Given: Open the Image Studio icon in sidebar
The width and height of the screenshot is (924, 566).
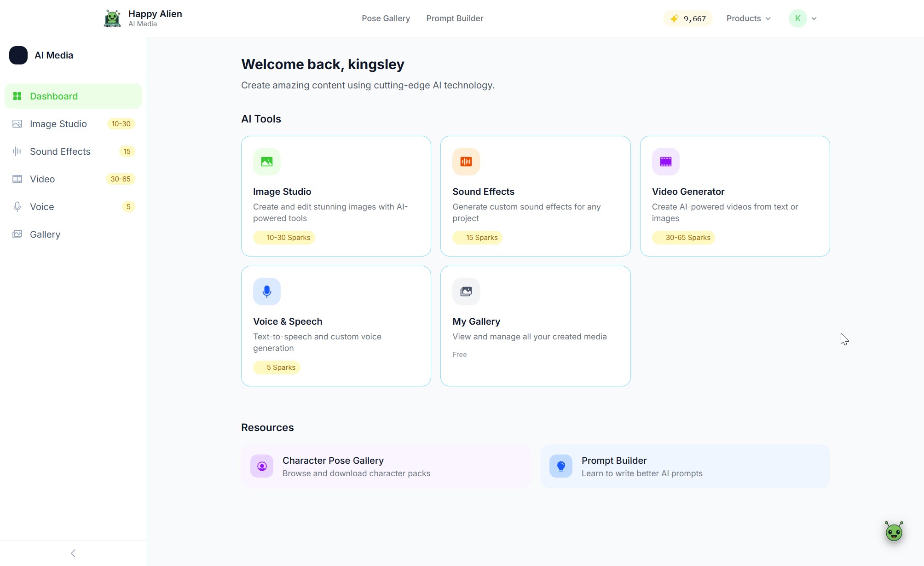Looking at the screenshot, I should pos(17,123).
